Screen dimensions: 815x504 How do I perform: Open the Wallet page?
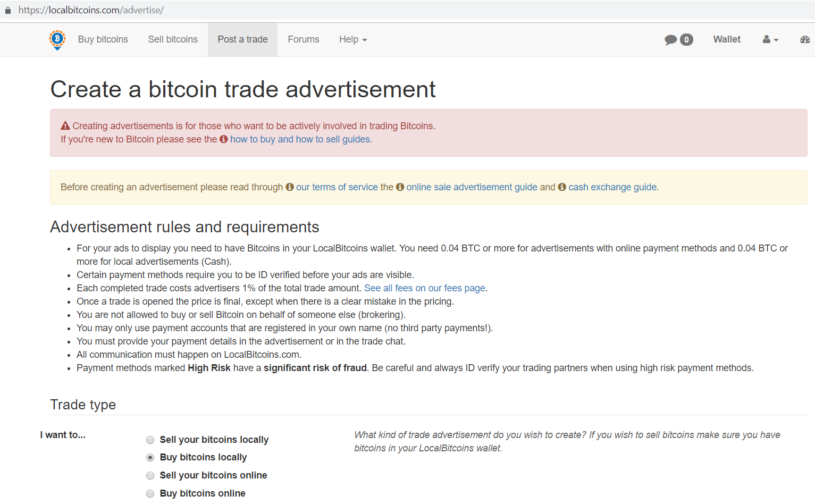[727, 39]
